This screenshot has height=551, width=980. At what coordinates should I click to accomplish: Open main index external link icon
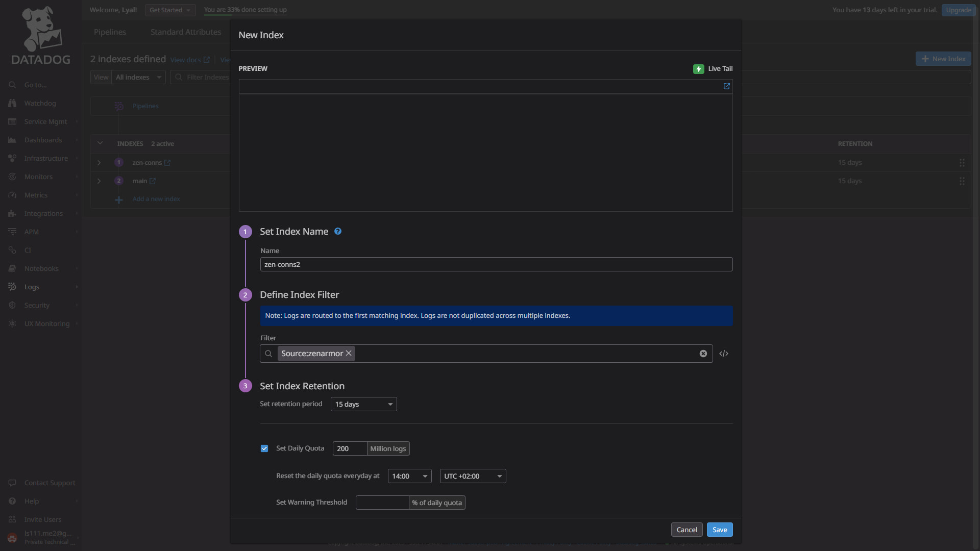(153, 181)
